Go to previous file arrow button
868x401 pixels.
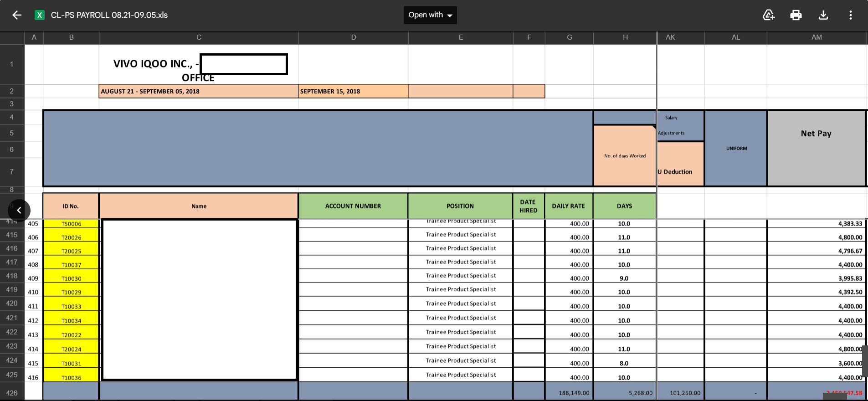coord(19,210)
